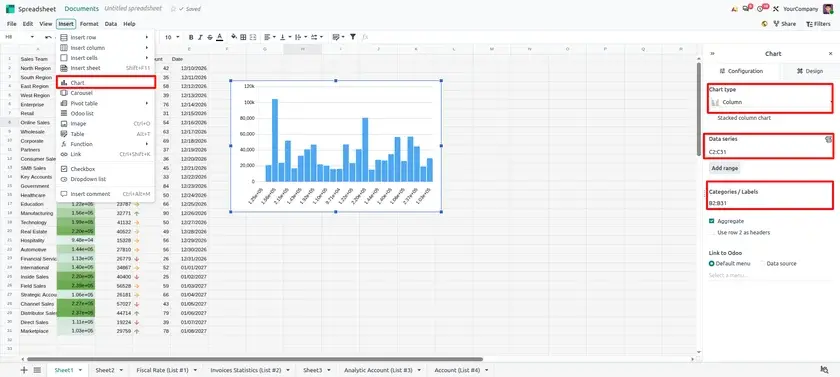The height and width of the screenshot is (377, 840).
Task: Choose Insert sheet in the menu
Action: [x=106, y=68]
